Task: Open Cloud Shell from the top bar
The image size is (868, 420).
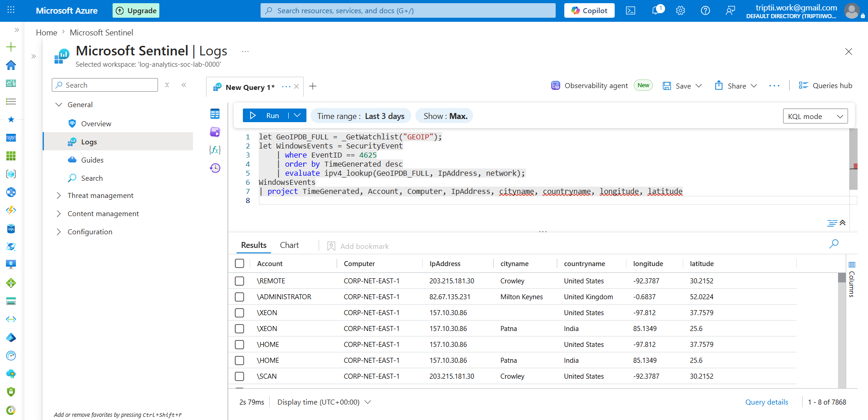Action: (631, 10)
